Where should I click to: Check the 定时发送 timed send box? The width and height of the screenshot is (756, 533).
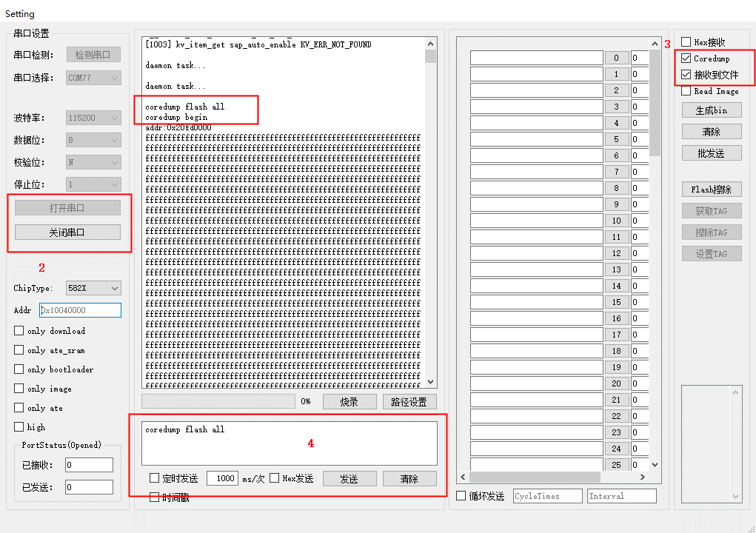(x=154, y=478)
